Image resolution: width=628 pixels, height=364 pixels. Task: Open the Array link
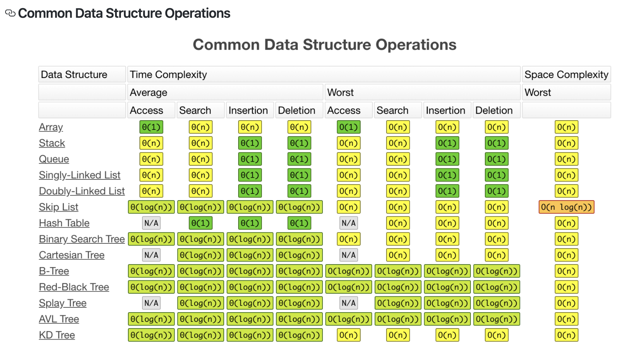point(51,127)
